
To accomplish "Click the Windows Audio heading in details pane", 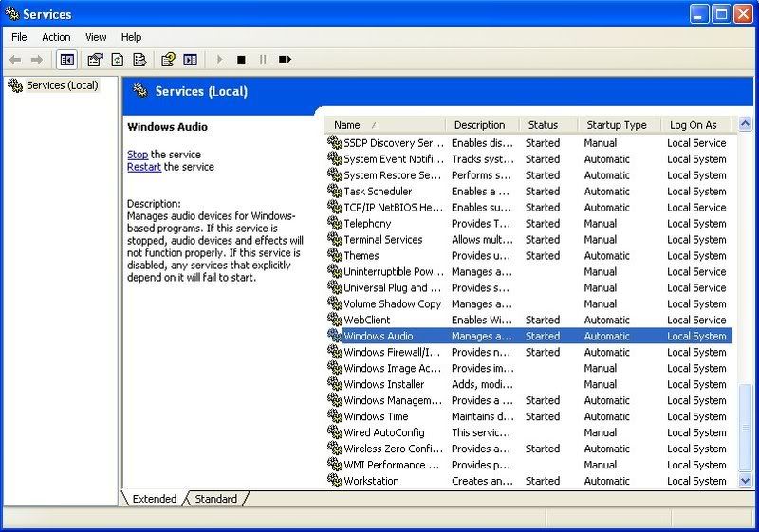I will 168,127.
